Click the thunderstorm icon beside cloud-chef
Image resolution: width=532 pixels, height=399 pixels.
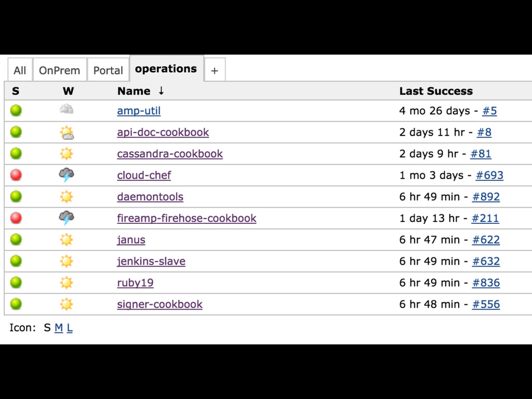(66, 175)
